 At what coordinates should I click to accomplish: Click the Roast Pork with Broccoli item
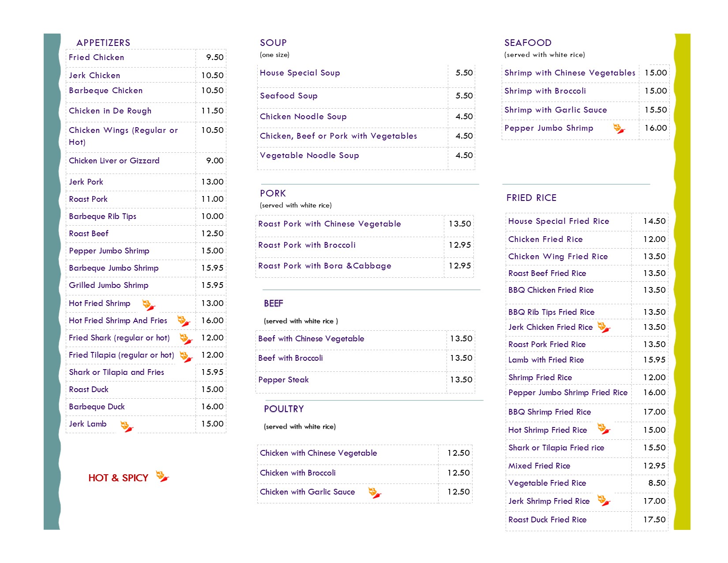click(x=307, y=245)
